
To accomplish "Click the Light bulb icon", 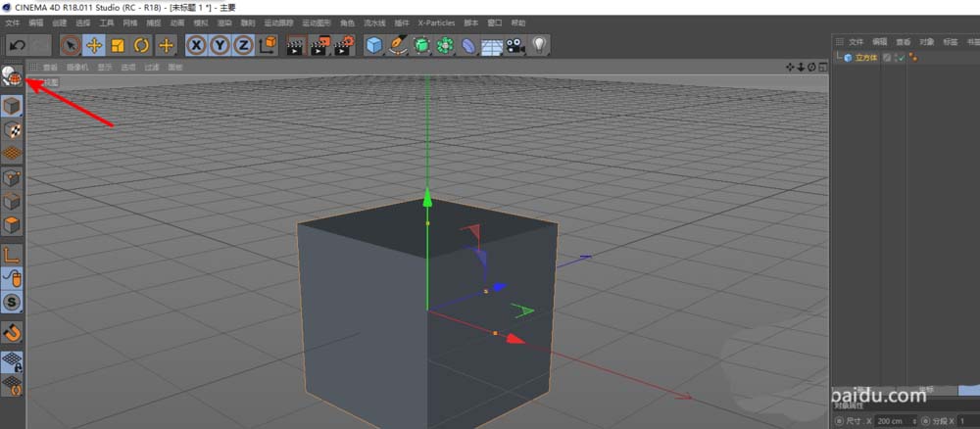I will pyautogui.click(x=539, y=45).
